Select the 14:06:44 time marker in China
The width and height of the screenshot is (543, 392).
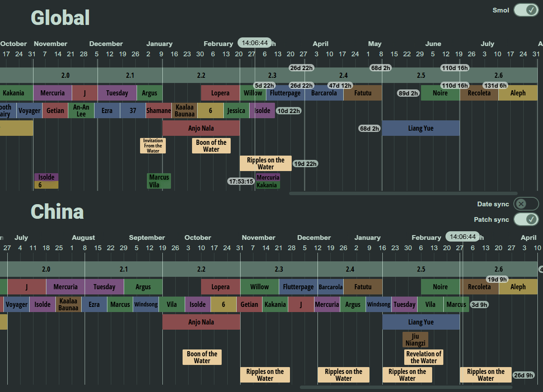coord(463,236)
